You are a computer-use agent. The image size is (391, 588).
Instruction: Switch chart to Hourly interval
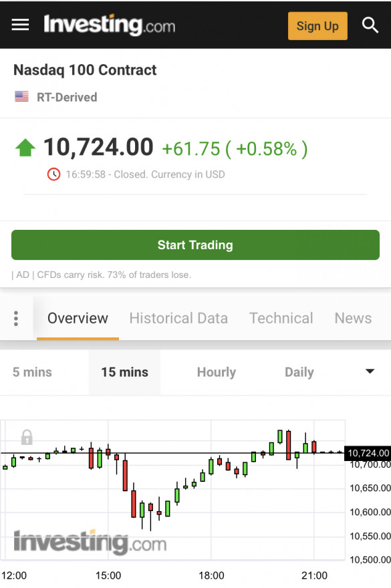point(217,372)
